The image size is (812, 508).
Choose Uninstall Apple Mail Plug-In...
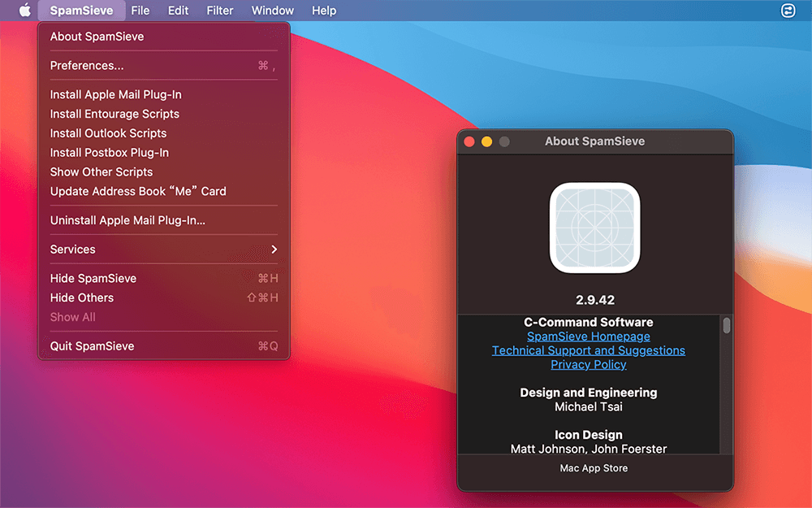click(x=164, y=220)
